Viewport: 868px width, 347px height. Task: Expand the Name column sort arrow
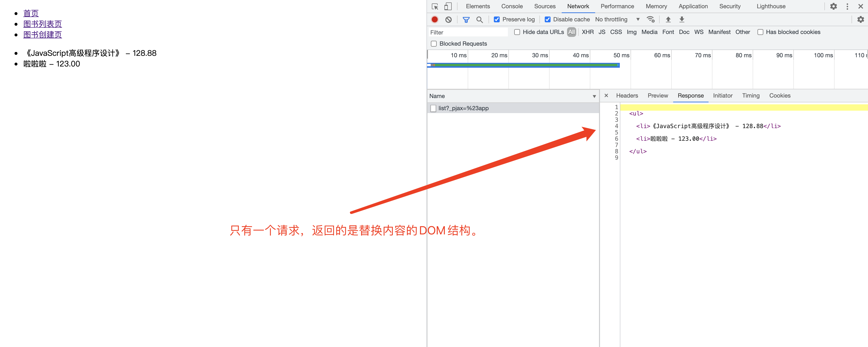tap(594, 97)
